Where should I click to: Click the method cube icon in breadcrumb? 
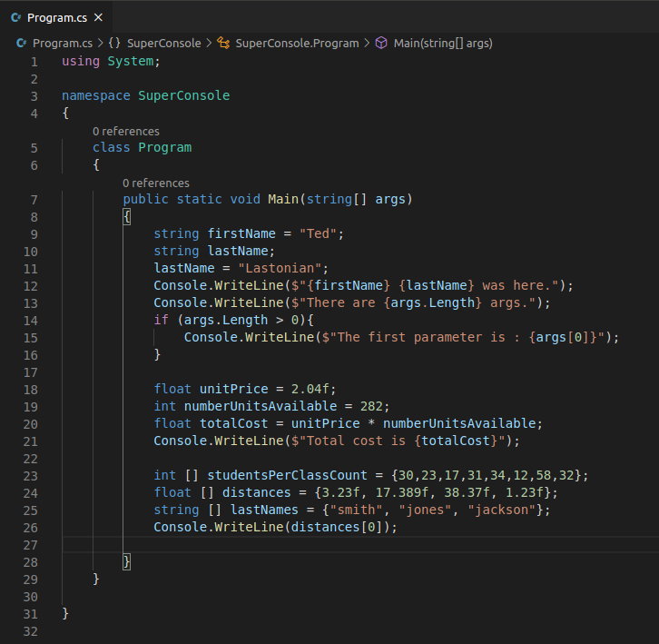381,43
